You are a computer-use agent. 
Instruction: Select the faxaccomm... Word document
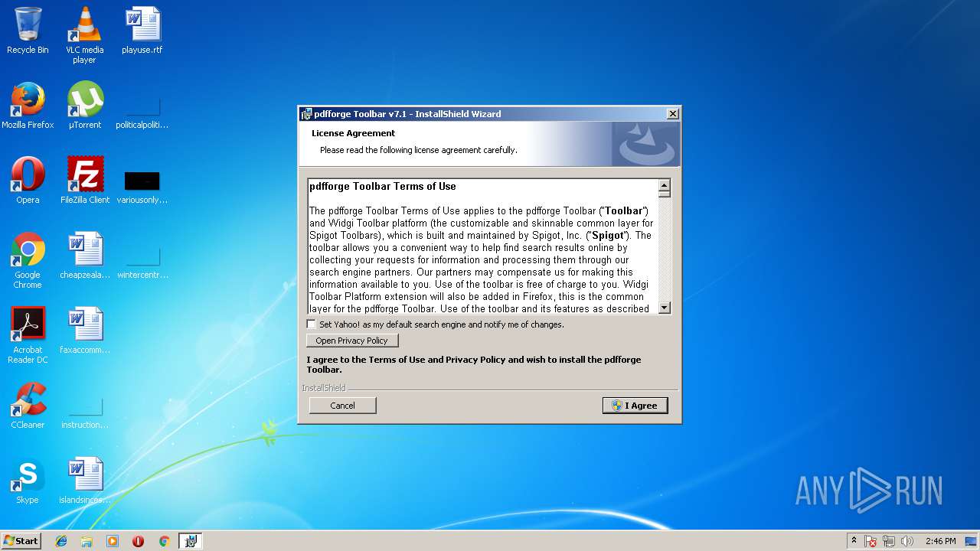(x=85, y=331)
